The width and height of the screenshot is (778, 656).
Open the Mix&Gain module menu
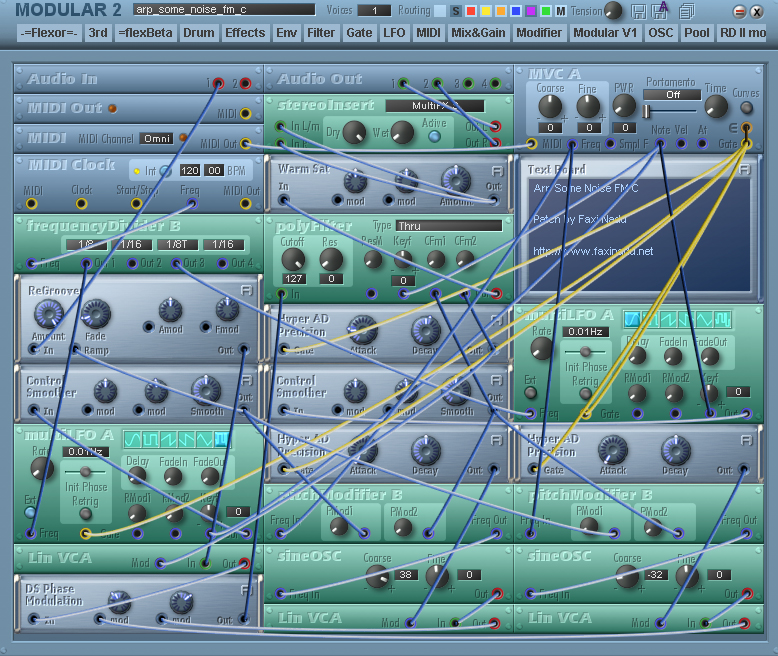(x=478, y=33)
